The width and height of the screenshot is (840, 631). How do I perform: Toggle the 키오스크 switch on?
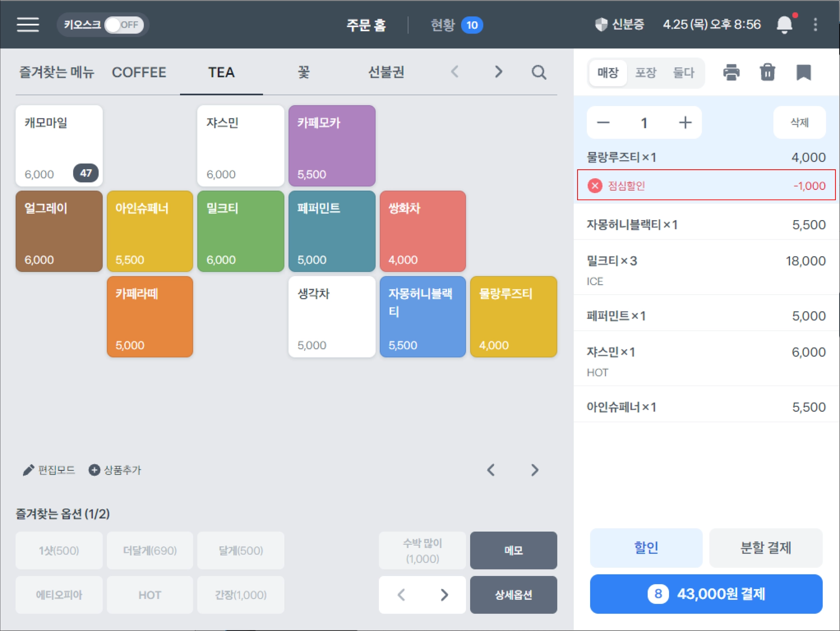click(x=124, y=25)
